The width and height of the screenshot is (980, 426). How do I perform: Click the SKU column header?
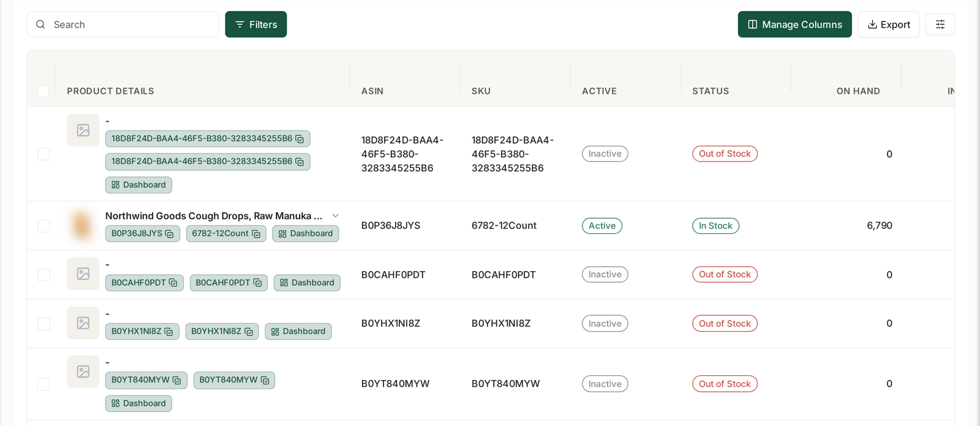481,91
